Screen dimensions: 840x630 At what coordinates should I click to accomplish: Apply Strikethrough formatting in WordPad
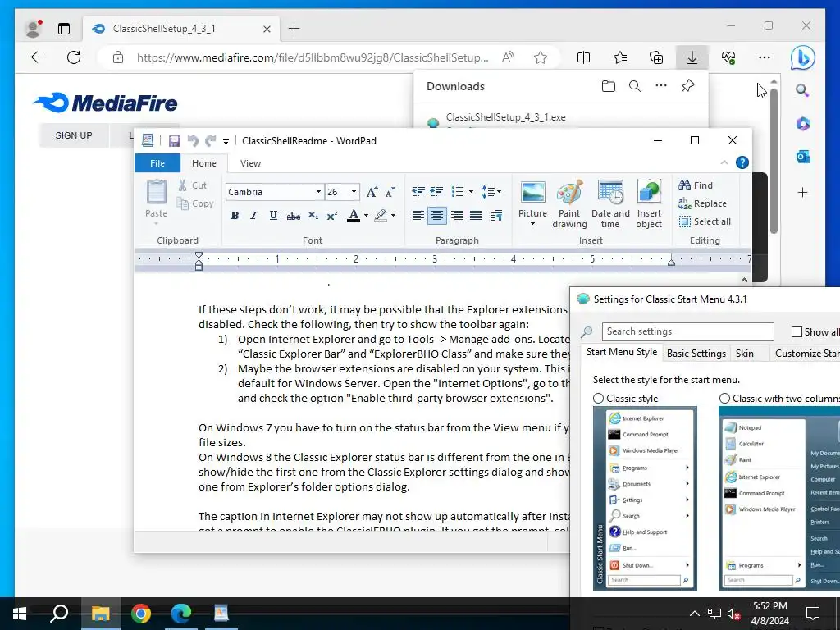(293, 216)
